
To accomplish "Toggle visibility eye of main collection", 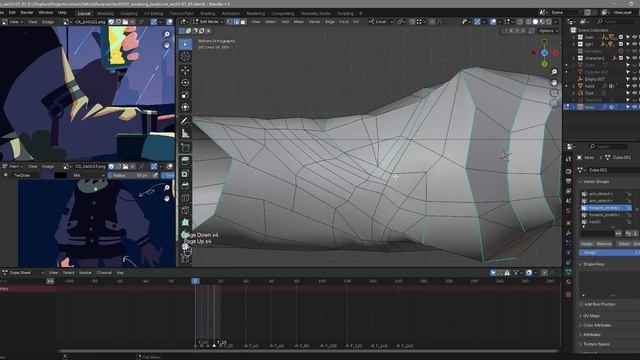I will [634, 37].
